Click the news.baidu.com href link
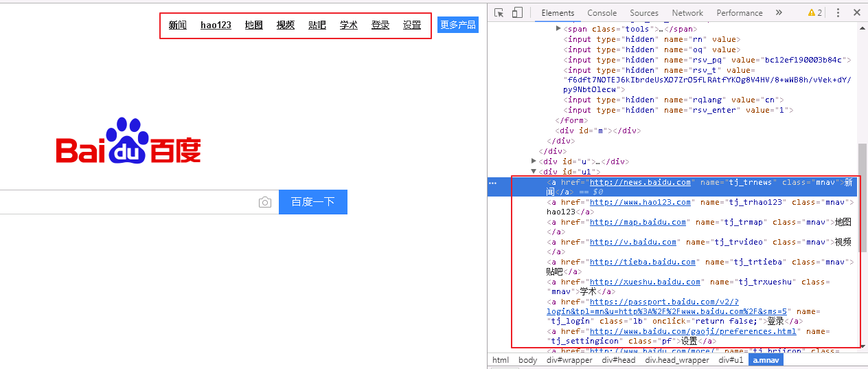Screen dimensions: 868x369 (x=640, y=182)
